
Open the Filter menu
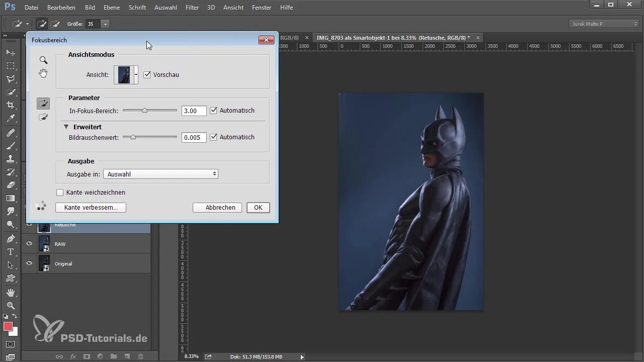pos(192,8)
